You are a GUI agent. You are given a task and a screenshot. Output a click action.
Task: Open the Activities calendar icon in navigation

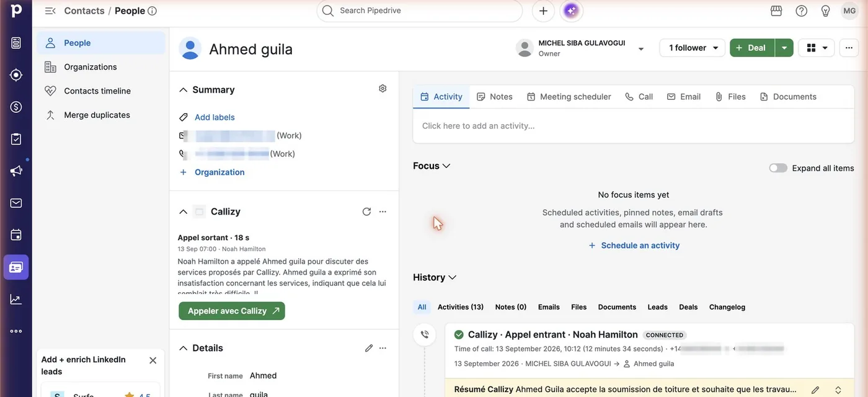tap(16, 235)
